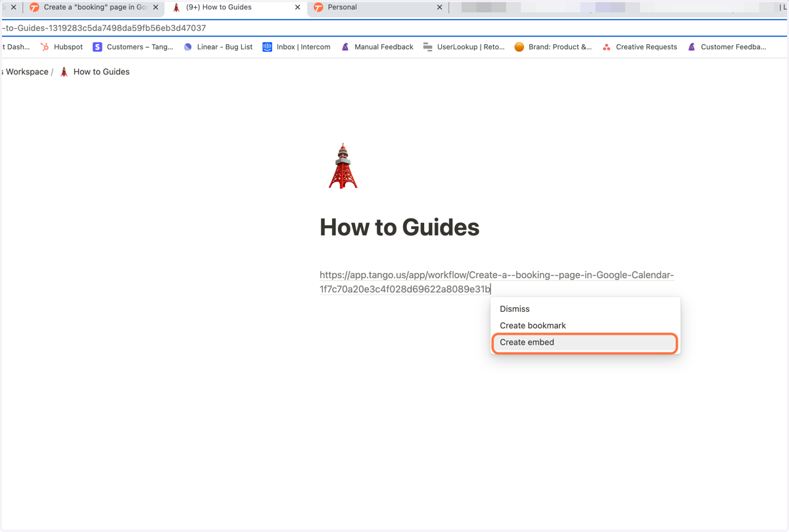
Task: Switch to the Create a "booking" page tab
Action: [x=95, y=7]
